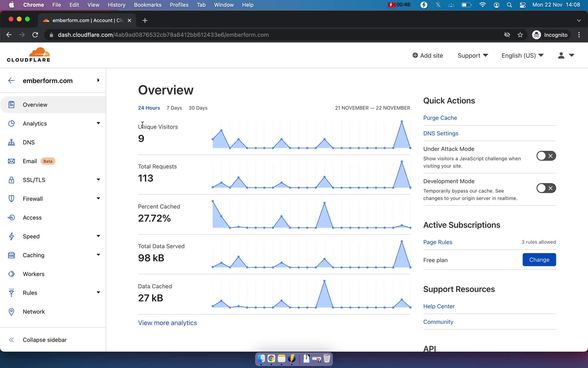The height and width of the screenshot is (368, 588).
Task: Toggle Analytics section expander
Action: 97,123
